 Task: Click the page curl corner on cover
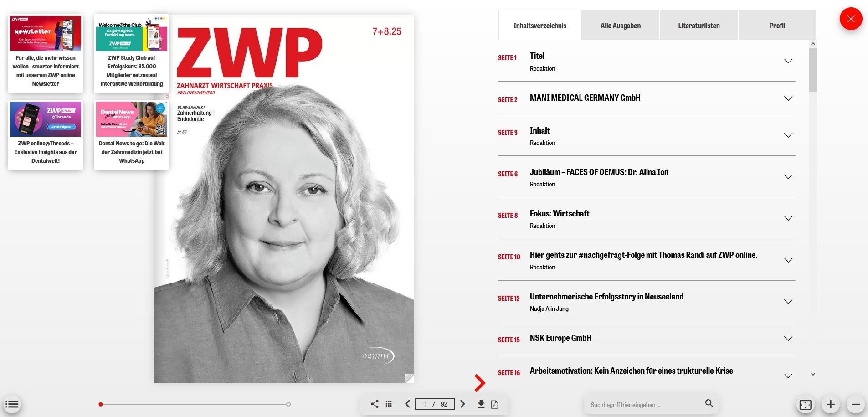pos(409,378)
